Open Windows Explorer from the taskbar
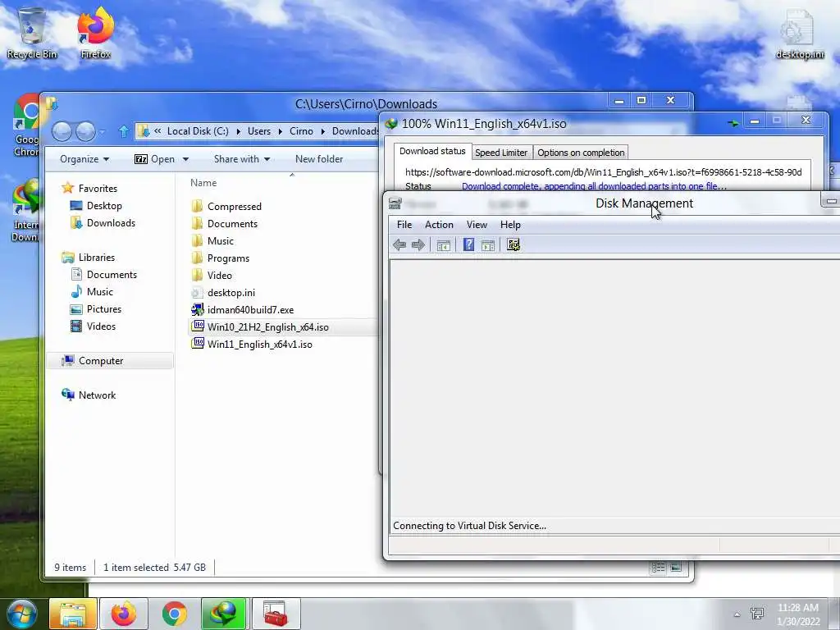The image size is (840, 630). pos(73,614)
